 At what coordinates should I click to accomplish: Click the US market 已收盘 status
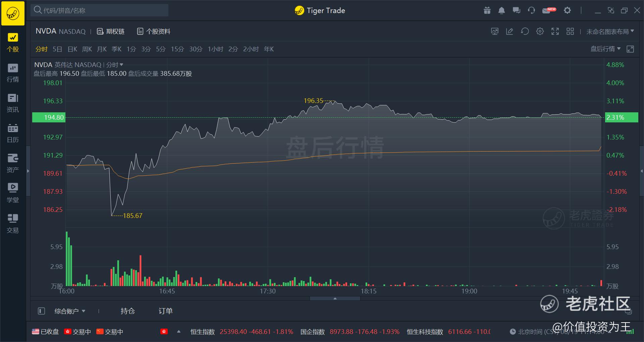click(x=45, y=332)
